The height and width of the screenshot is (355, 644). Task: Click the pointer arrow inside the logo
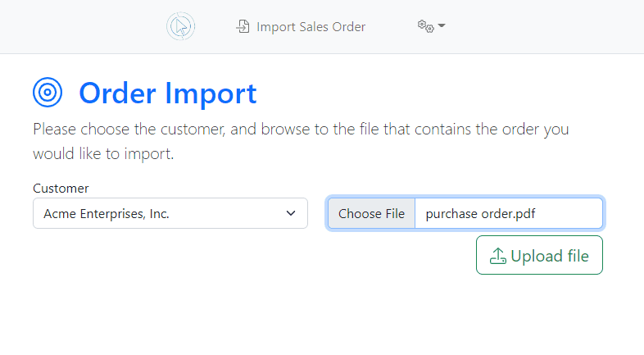(181, 27)
